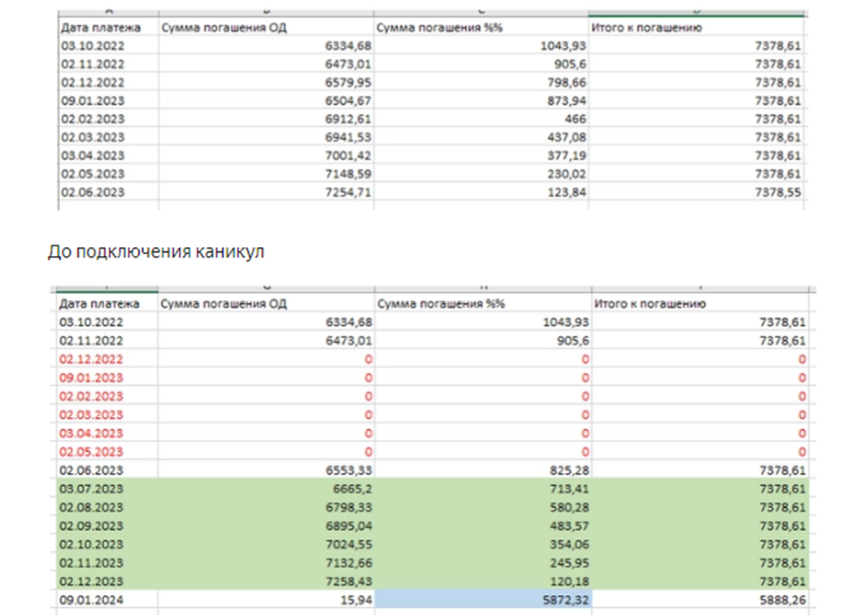This screenshot has width=857, height=616.
Task: Select final total cell 5888,26
Action: coord(700,600)
